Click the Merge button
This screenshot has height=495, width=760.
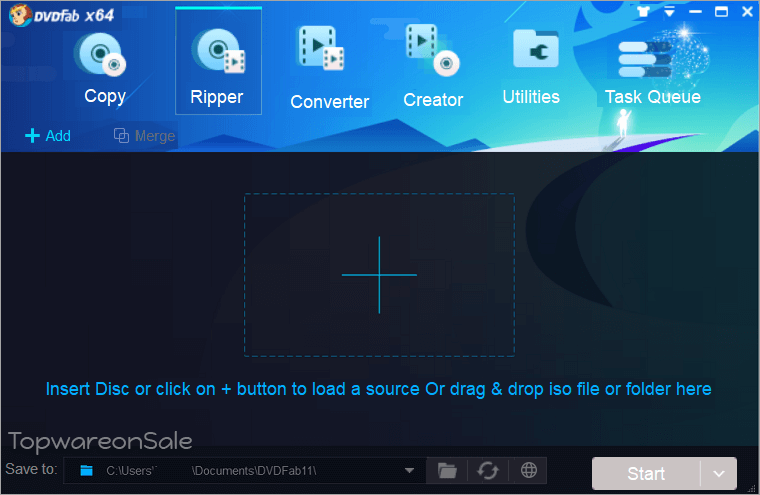point(144,136)
